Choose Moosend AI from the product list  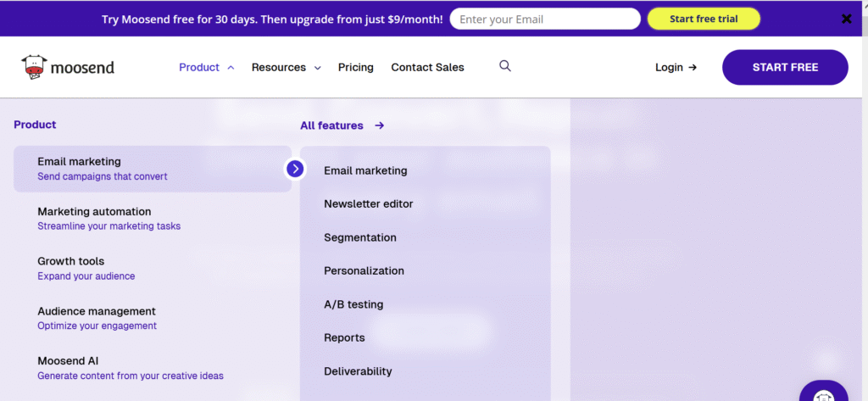[x=68, y=367]
